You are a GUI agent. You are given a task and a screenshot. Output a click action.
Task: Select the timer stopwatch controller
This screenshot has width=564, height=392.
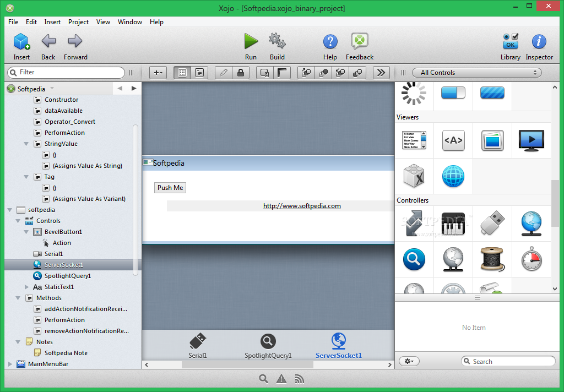point(532,259)
